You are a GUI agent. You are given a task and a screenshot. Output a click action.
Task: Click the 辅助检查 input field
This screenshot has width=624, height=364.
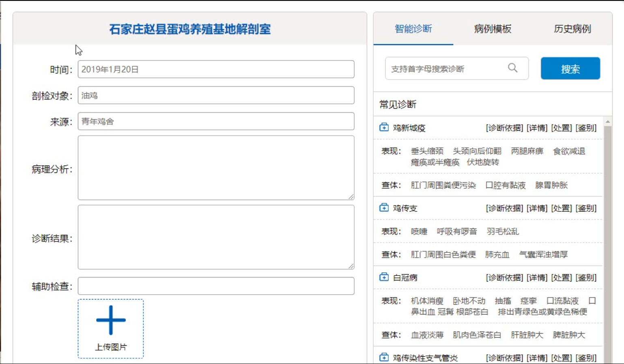[x=216, y=286]
